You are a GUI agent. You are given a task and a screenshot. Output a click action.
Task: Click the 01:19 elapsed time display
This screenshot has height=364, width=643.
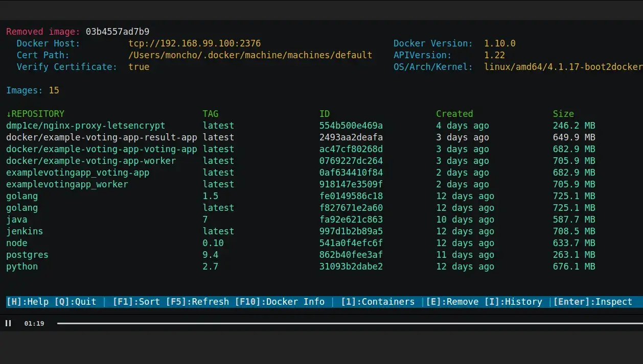point(34,323)
